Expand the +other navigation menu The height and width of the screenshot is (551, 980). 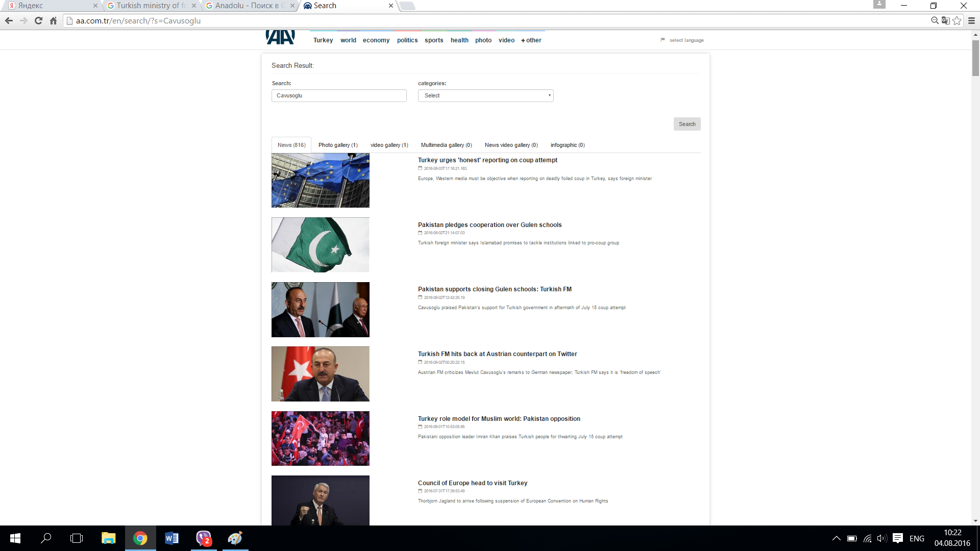tap(531, 40)
